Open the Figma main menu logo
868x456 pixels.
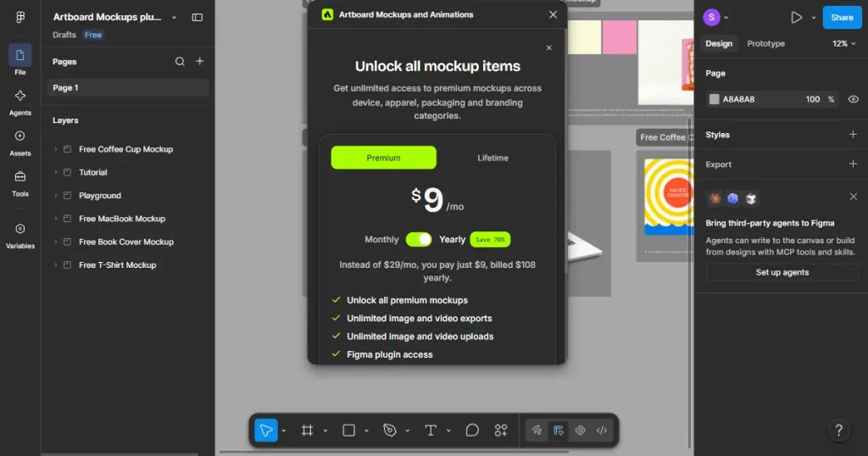pos(20,17)
